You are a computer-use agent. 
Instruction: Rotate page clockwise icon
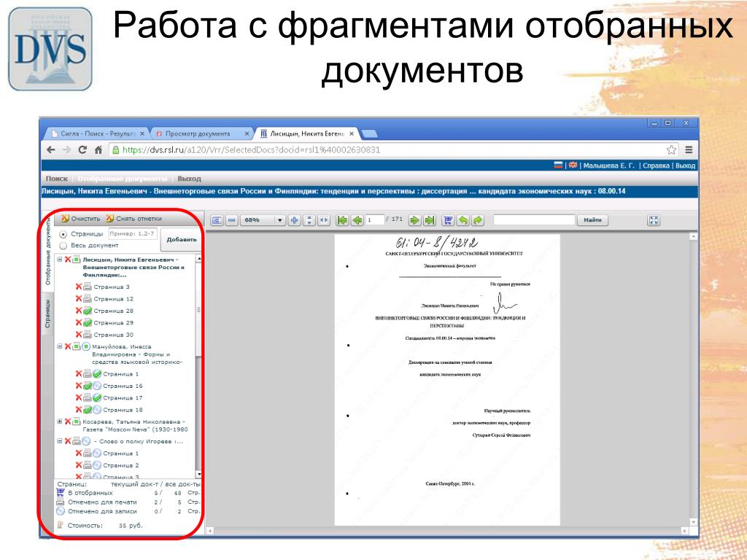tap(477, 220)
